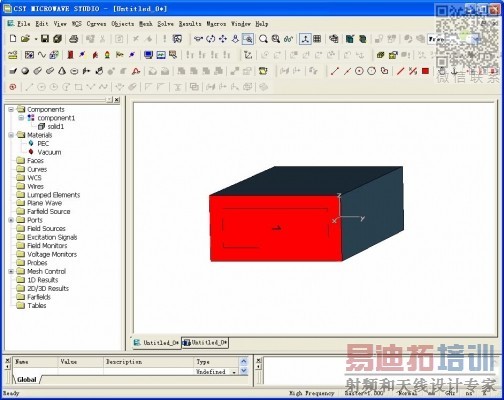This screenshot has height=400, width=504.
Task: Create a sphere shape from toolbar
Action: coord(25,71)
